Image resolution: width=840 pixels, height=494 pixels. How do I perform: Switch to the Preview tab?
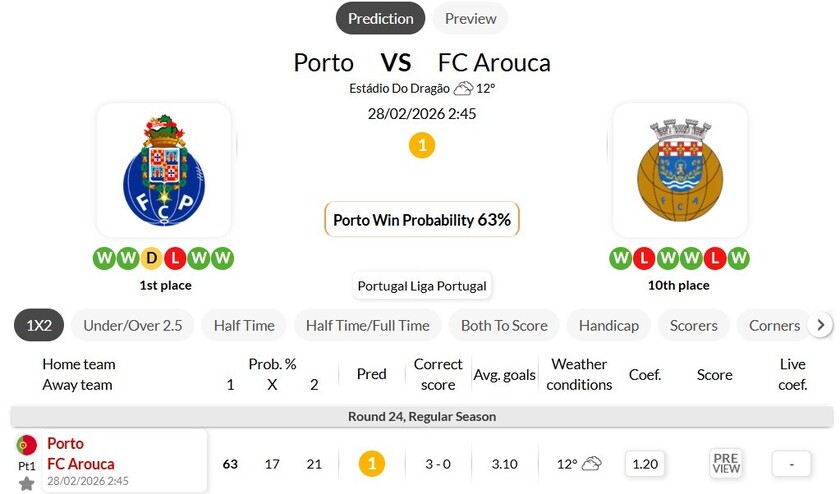(x=470, y=18)
